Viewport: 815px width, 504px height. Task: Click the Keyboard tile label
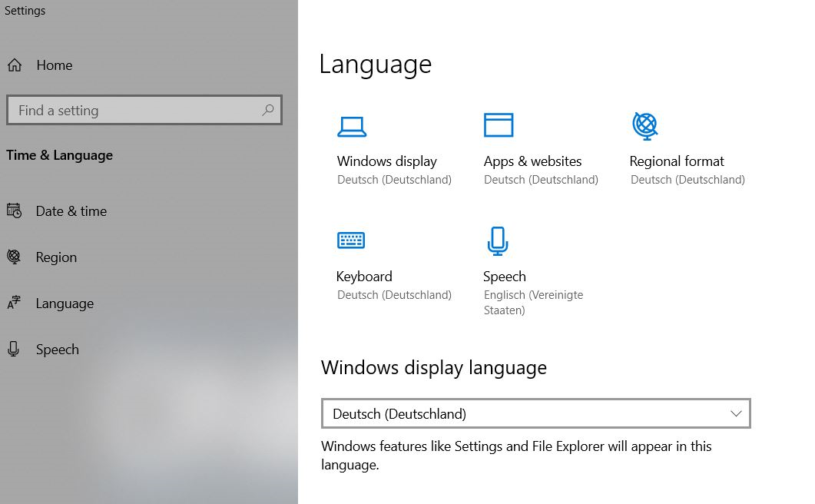pyautogui.click(x=364, y=277)
